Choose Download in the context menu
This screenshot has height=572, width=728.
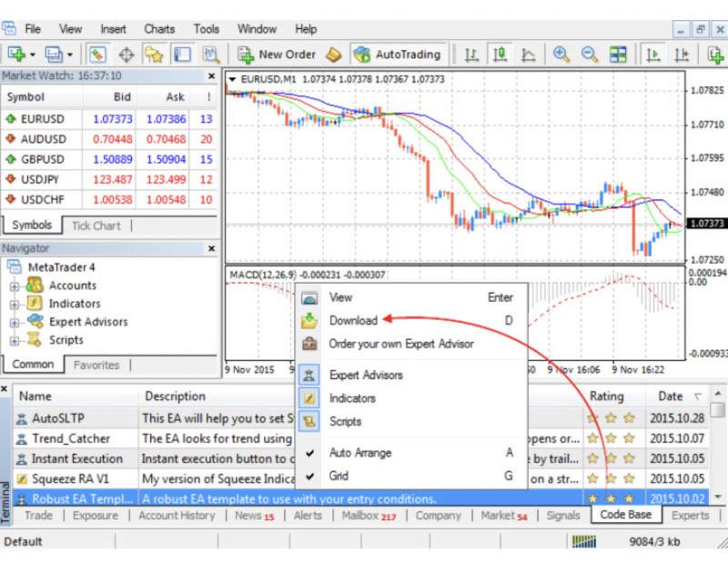click(x=411, y=321)
